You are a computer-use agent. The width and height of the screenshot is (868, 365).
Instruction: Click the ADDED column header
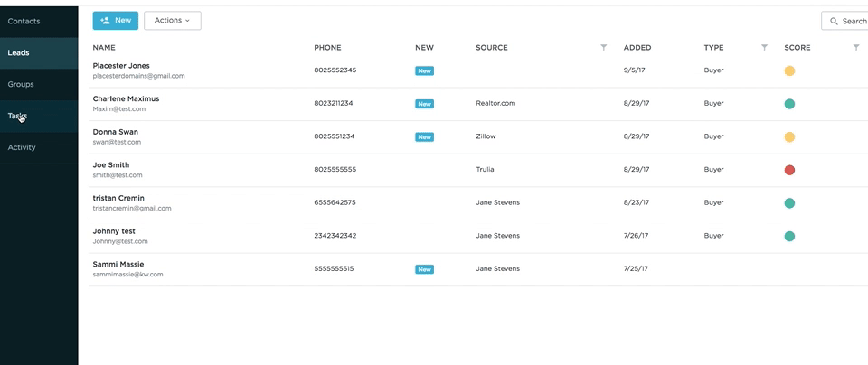637,48
